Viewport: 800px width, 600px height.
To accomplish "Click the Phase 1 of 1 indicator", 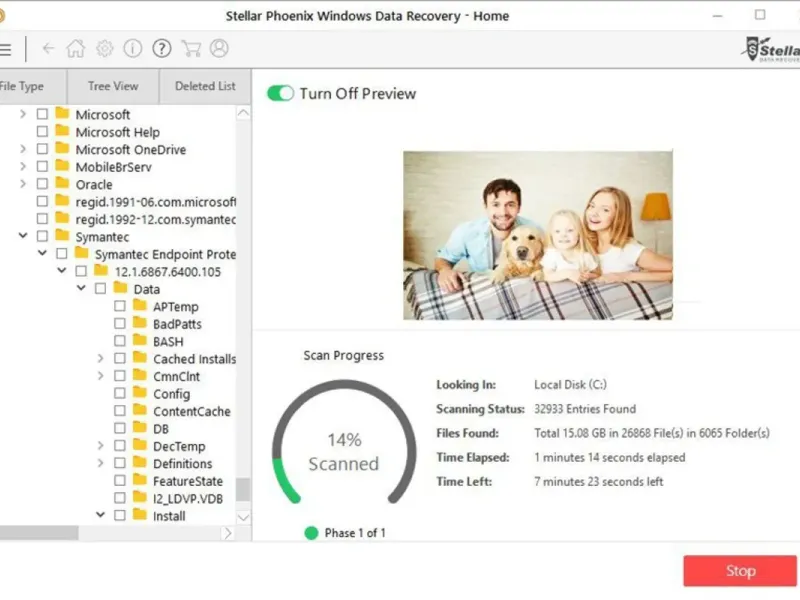I will click(345, 533).
